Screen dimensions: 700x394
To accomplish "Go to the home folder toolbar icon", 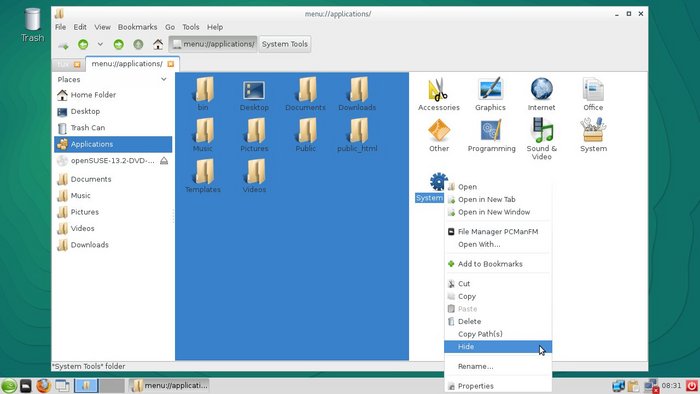I will 158,44.
